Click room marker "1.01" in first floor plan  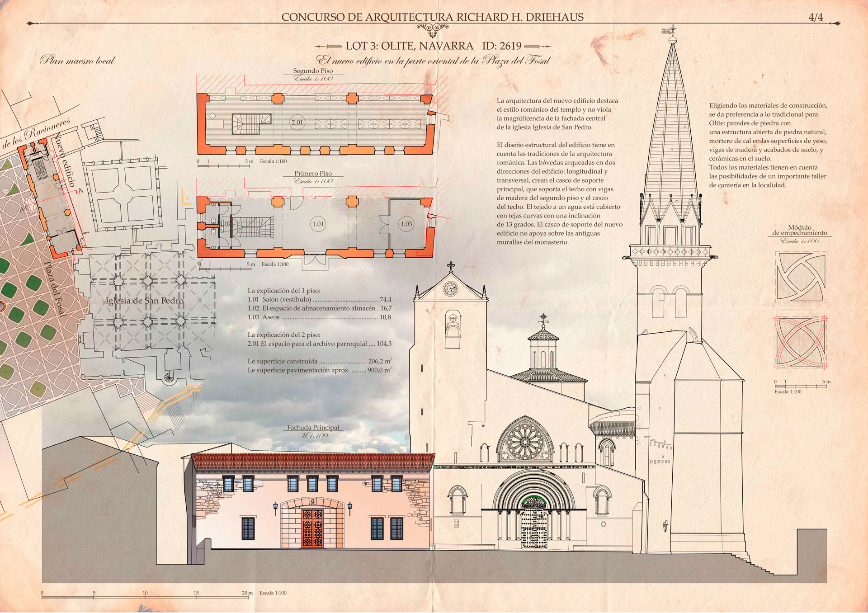tap(318, 224)
